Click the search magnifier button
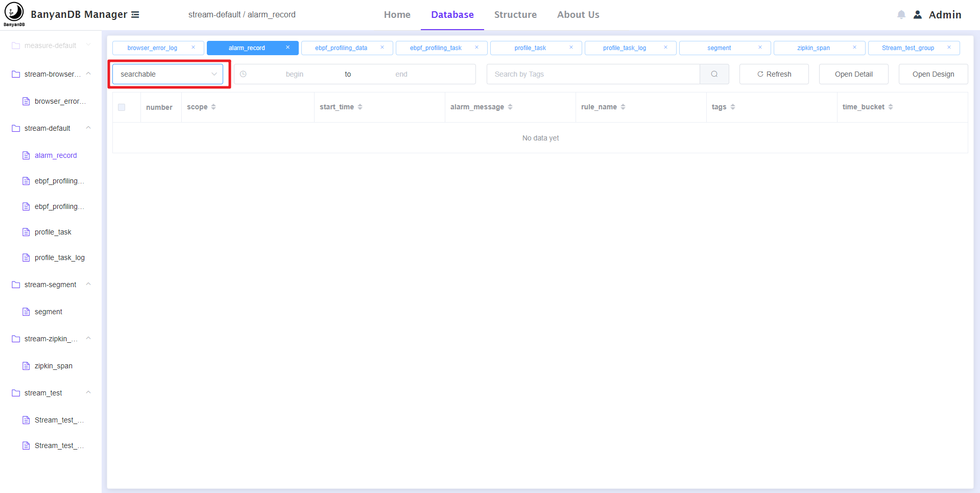980x493 pixels. (x=714, y=74)
